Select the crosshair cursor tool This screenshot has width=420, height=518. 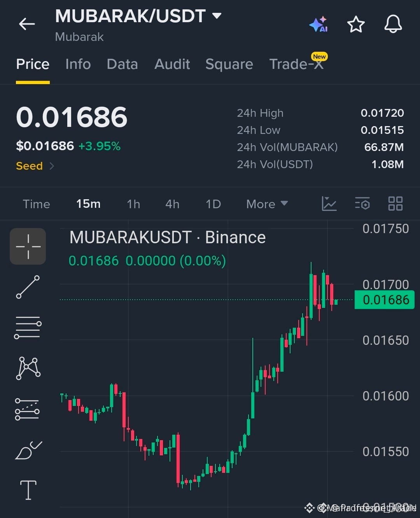tap(28, 246)
